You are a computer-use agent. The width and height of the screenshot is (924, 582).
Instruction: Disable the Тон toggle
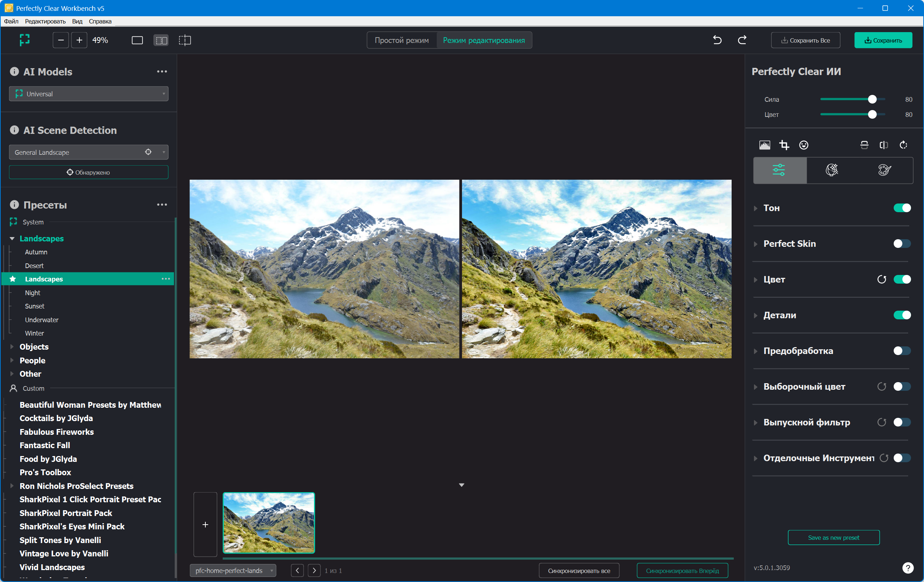(x=902, y=208)
